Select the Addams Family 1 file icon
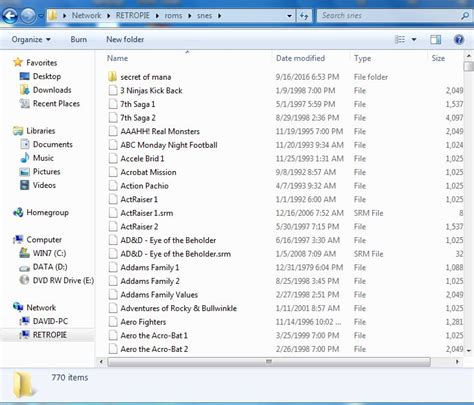This screenshot has width=474, height=405. (113, 268)
